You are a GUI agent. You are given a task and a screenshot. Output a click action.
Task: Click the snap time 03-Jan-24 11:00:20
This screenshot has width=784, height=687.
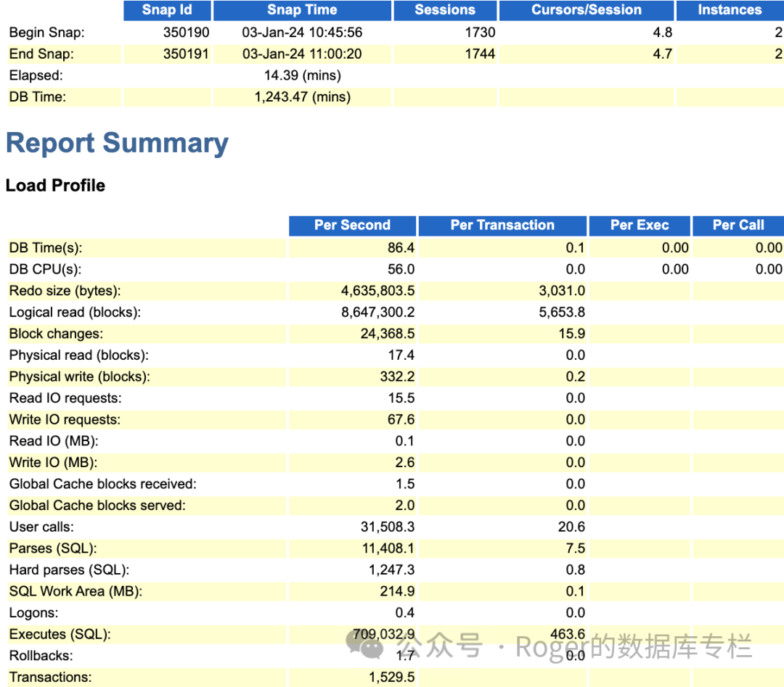tap(302, 54)
